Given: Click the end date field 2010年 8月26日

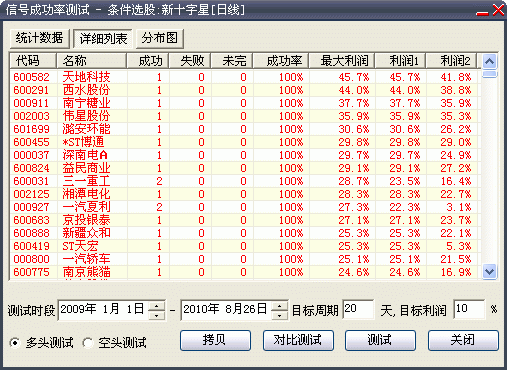Looking at the screenshot, I should coord(226,310).
